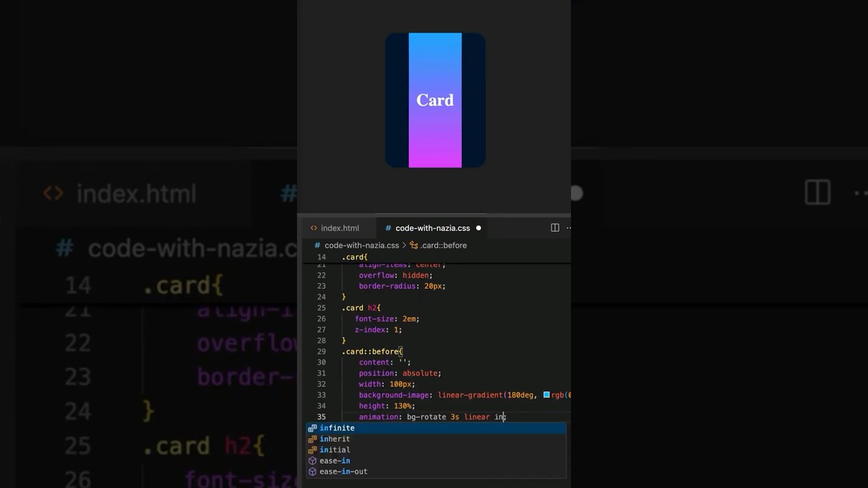Image resolution: width=868 pixels, height=488 pixels.
Task: Click the '.card h2{' selector on line 25
Action: 361,308
